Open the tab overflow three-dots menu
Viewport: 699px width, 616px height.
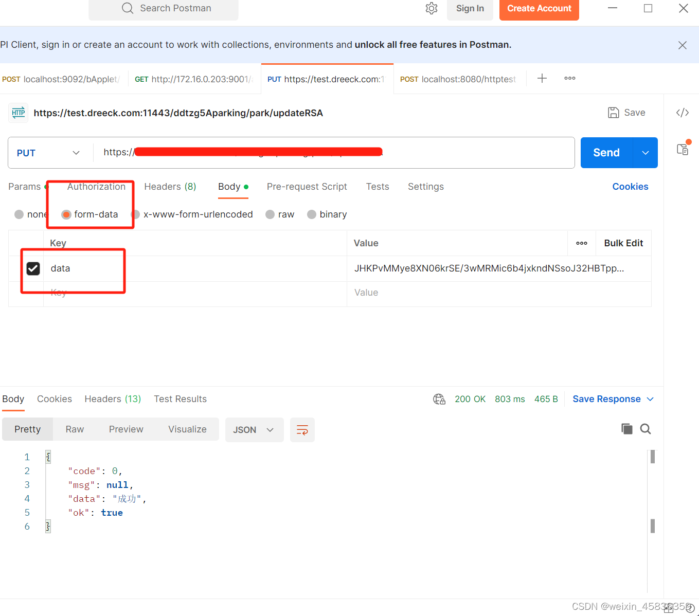(x=570, y=78)
